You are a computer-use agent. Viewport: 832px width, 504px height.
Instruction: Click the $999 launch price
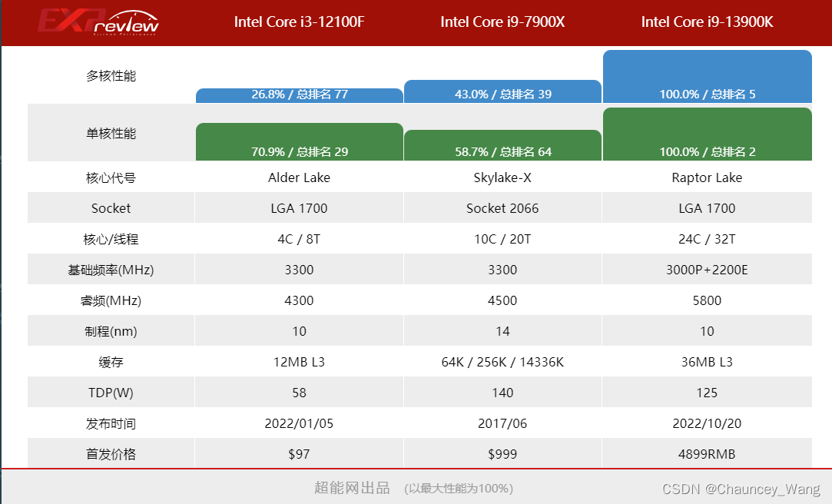point(502,454)
